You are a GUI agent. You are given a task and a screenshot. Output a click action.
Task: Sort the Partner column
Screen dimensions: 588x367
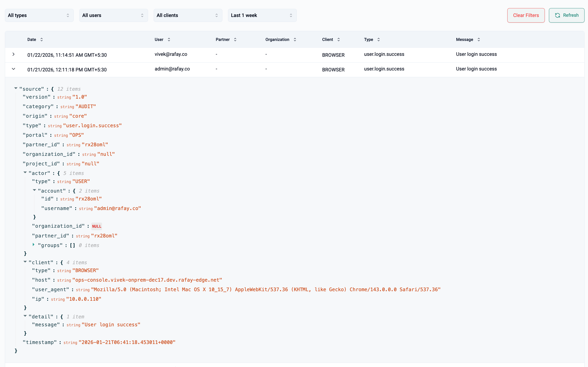[x=235, y=40]
